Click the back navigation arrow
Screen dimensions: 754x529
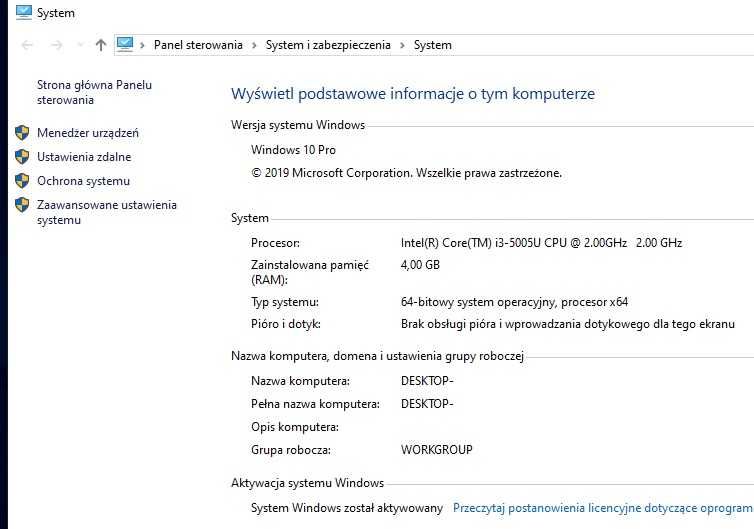pos(27,45)
